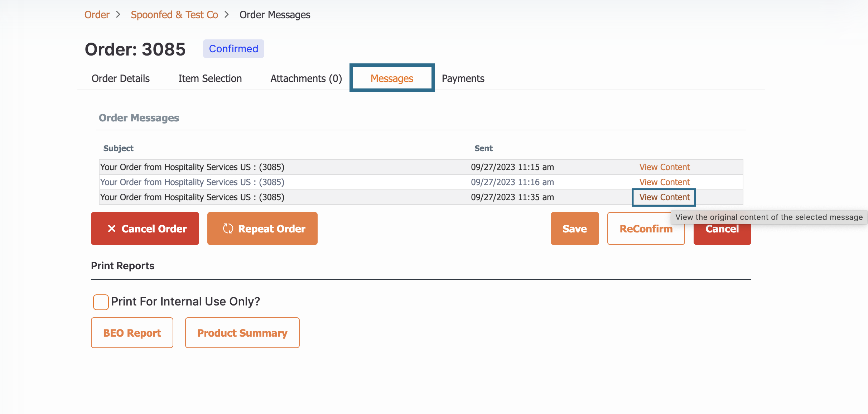Click the Subject column header

point(118,148)
